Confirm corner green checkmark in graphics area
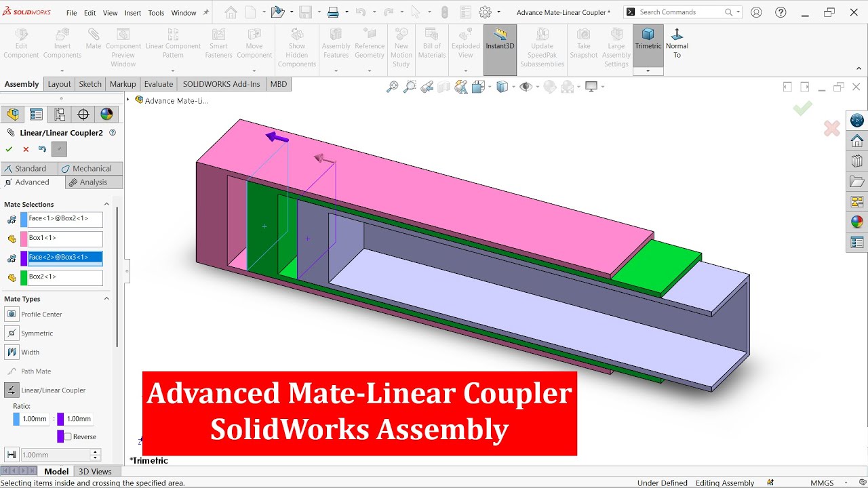Image resolution: width=868 pixels, height=488 pixels. (x=803, y=108)
